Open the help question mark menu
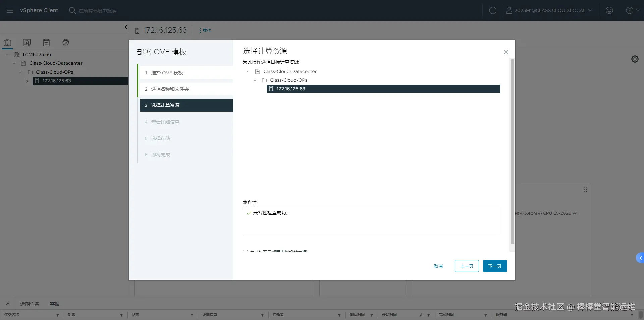Image resolution: width=644 pixels, height=320 pixels. pos(633,10)
